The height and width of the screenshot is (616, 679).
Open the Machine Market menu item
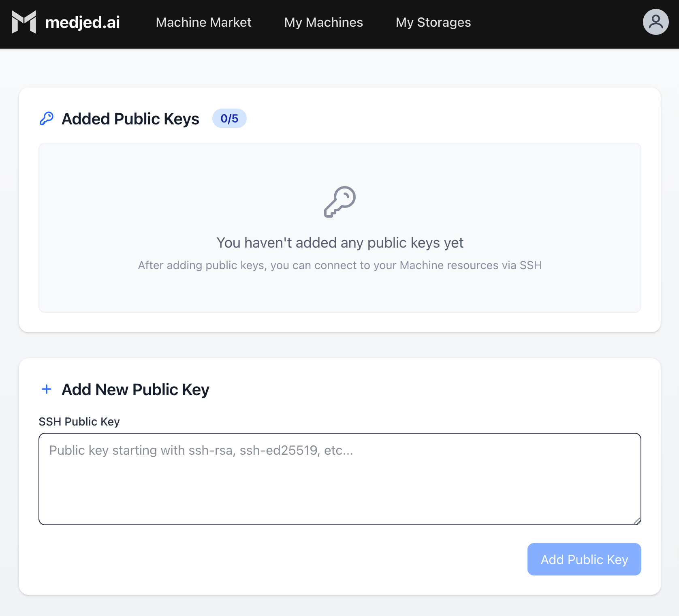tap(204, 23)
